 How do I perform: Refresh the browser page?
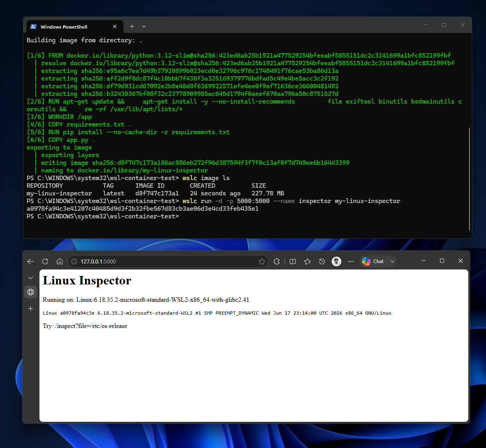[45, 261]
